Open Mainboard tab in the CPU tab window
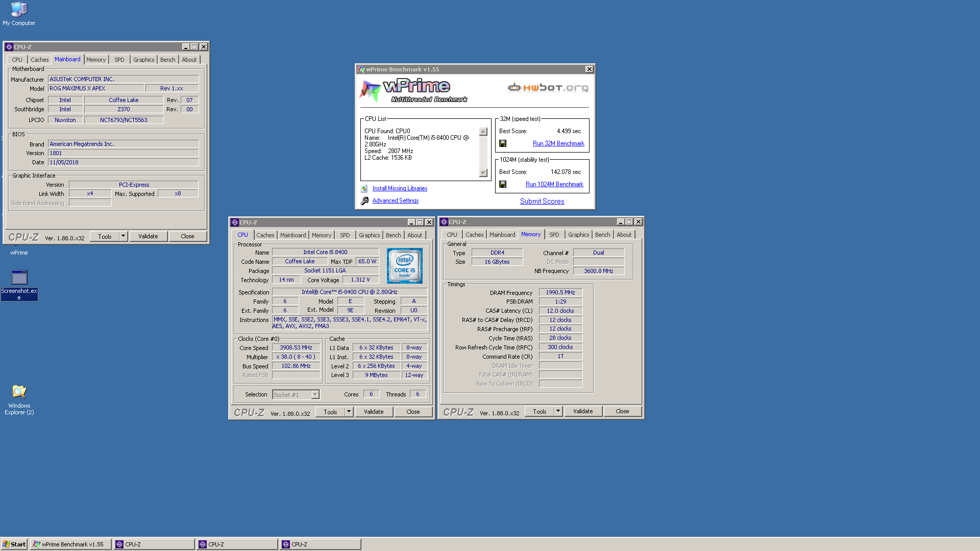Viewport: 980px width, 551px height. pyautogui.click(x=293, y=235)
